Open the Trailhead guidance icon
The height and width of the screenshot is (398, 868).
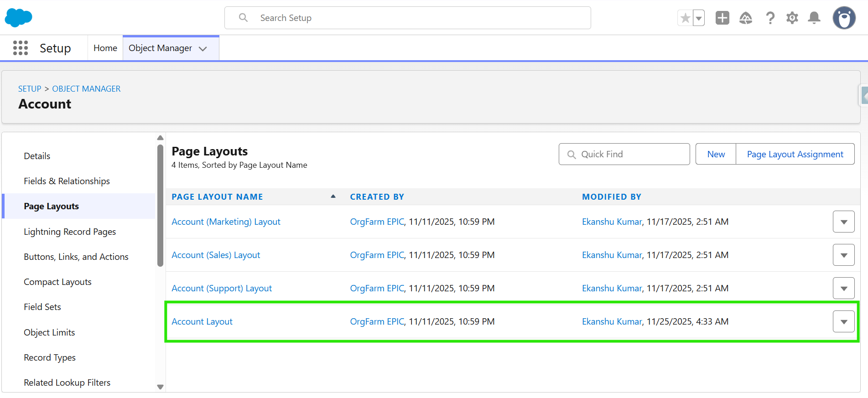click(746, 18)
